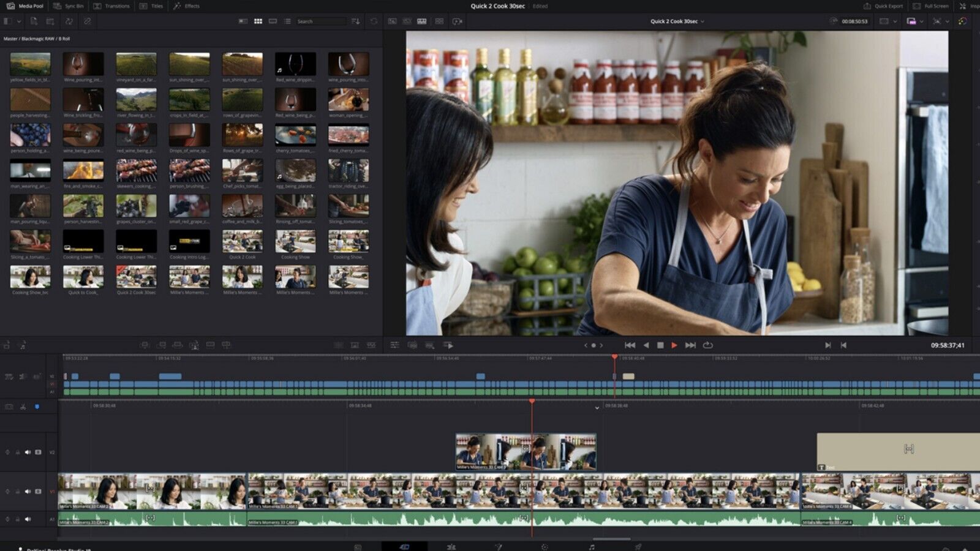Viewport: 980px width, 551px height.
Task: Open the Quick 2 Cook 30sec timeline dropdown
Action: pyautogui.click(x=677, y=21)
